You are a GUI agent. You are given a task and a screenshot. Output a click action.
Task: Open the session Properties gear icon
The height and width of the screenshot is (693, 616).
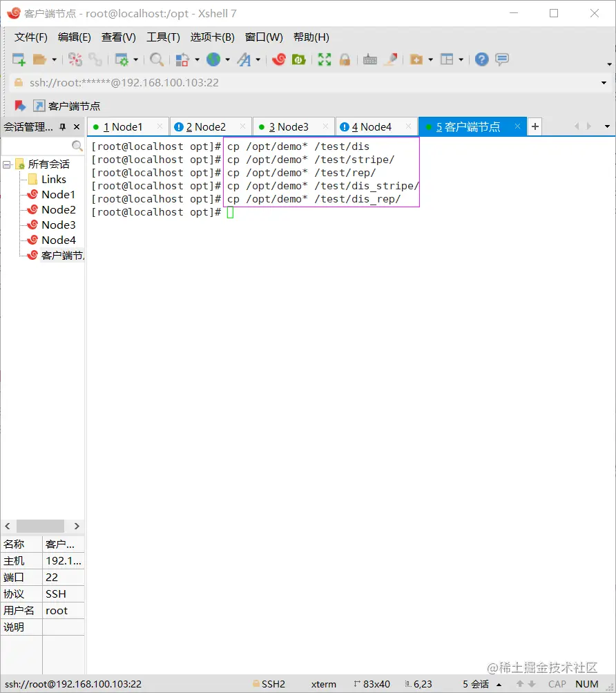121,59
